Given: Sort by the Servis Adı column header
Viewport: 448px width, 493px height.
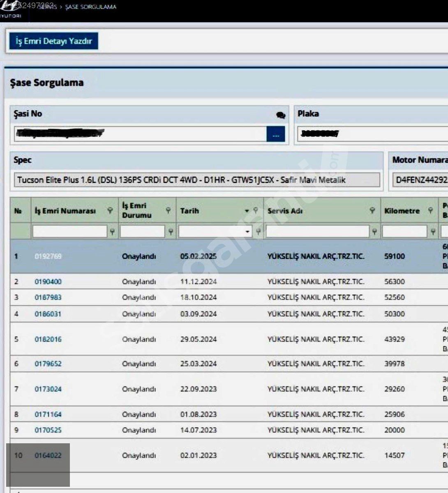Looking at the screenshot, I should [285, 211].
